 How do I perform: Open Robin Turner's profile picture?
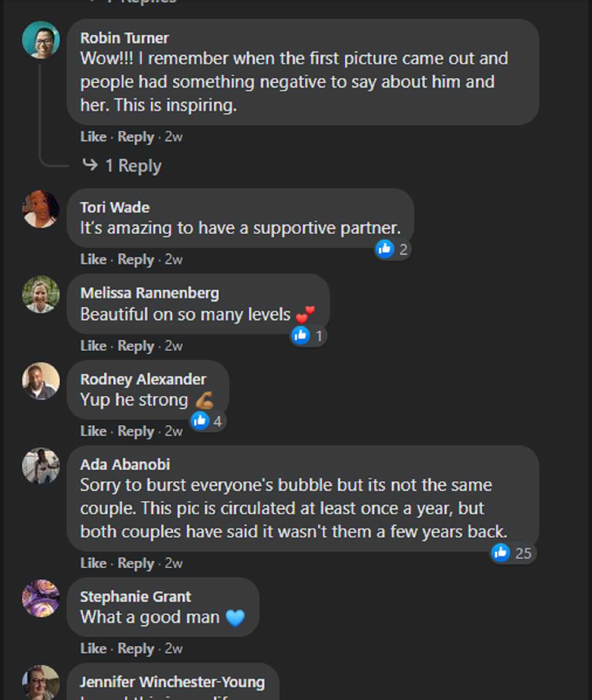point(41,40)
